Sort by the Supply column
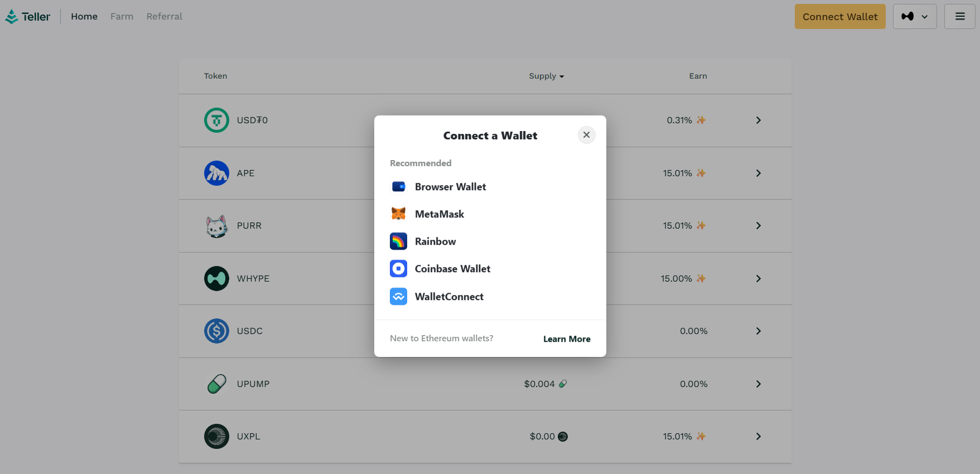The image size is (980, 474). point(546,76)
